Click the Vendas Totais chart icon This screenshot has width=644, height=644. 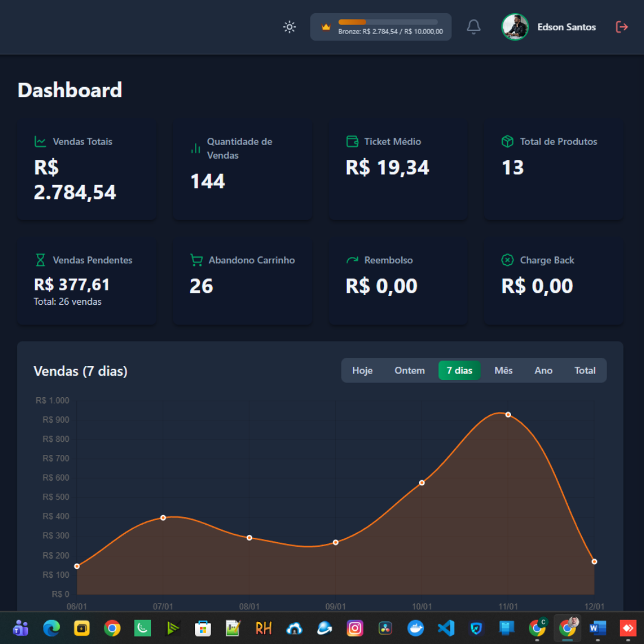pos(40,141)
